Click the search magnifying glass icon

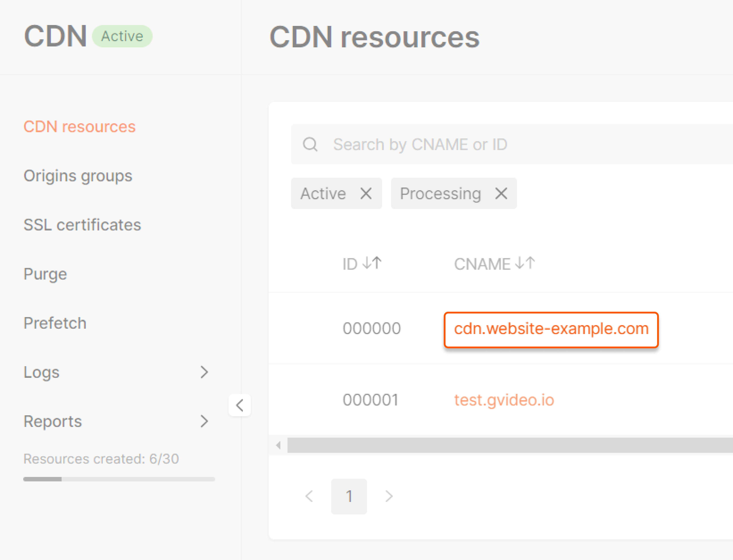tap(310, 144)
